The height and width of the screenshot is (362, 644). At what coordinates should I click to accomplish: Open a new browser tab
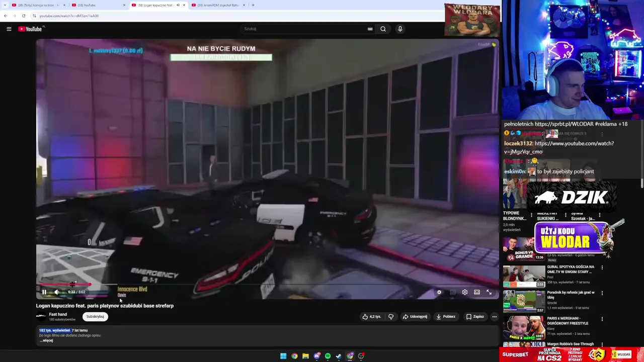point(253,5)
